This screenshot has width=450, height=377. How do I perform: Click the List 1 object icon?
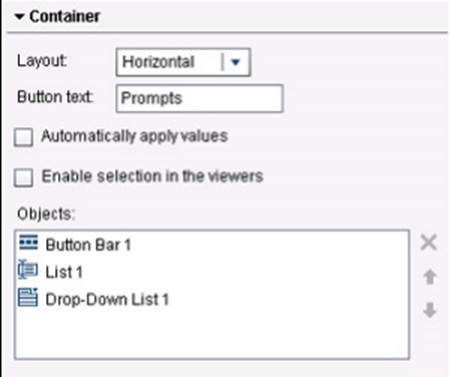28,269
